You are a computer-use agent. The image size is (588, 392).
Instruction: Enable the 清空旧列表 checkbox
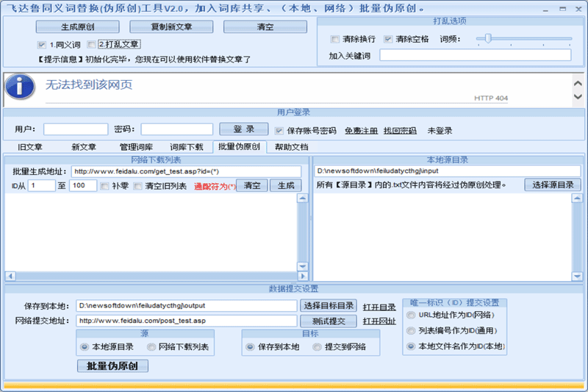[x=138, y=186]
